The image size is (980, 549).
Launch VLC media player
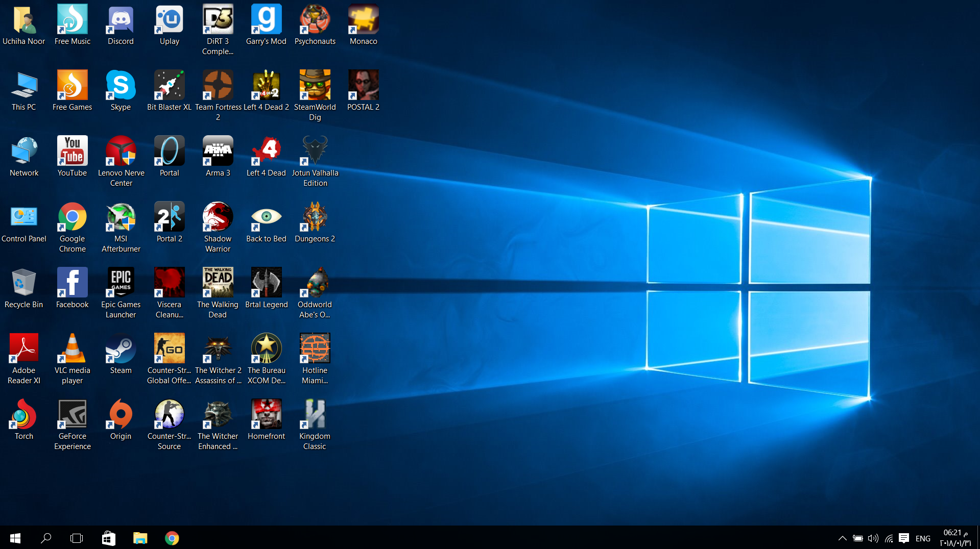click(73, 348)
